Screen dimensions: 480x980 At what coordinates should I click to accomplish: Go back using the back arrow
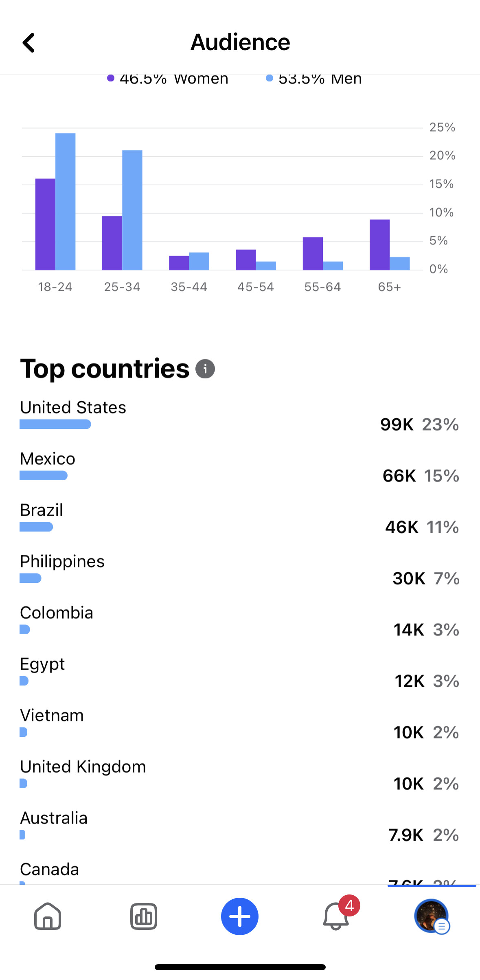28,43
